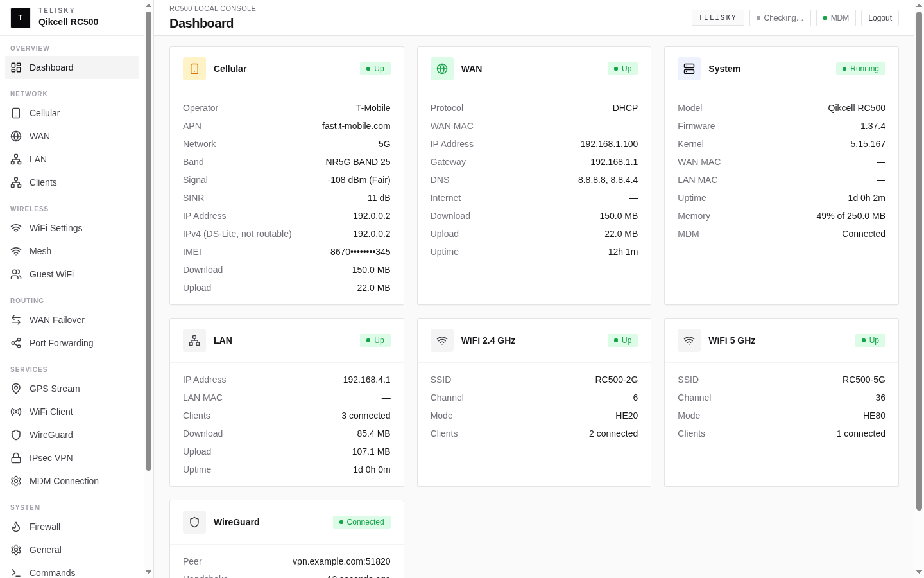Viewport: 924px width, 578px height.
Task: Click the Checking… status indicator
Action: (x=780, y=18)
